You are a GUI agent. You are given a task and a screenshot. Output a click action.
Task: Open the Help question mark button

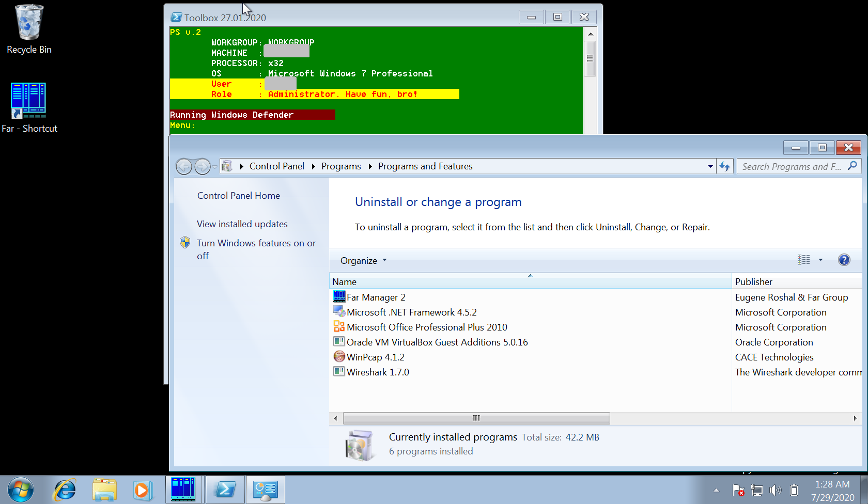pos(844,260)
